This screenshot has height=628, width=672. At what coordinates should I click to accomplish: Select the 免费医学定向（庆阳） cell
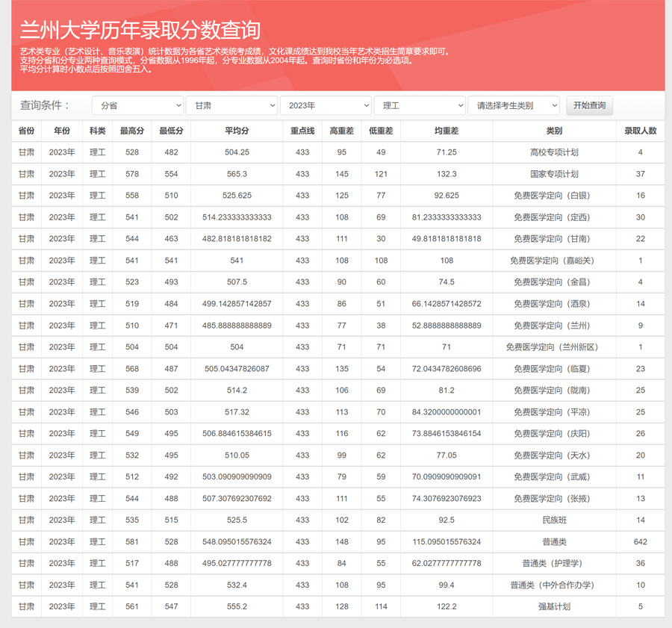[x=555, y=434]
